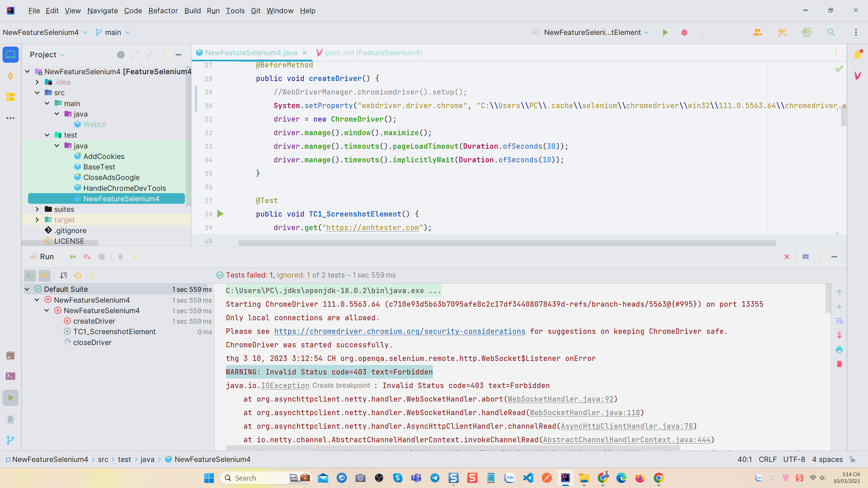Open Build tools hammer icon in toolbar

coord(782,33)
